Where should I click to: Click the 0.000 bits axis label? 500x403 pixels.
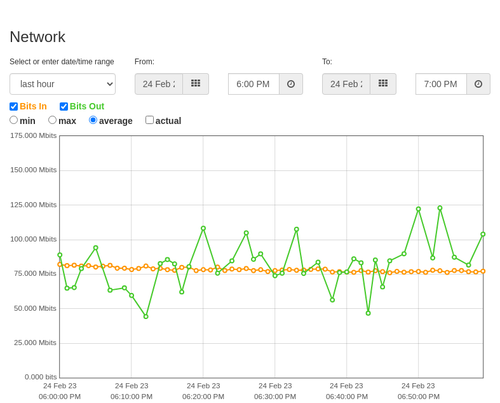point(41,377)
